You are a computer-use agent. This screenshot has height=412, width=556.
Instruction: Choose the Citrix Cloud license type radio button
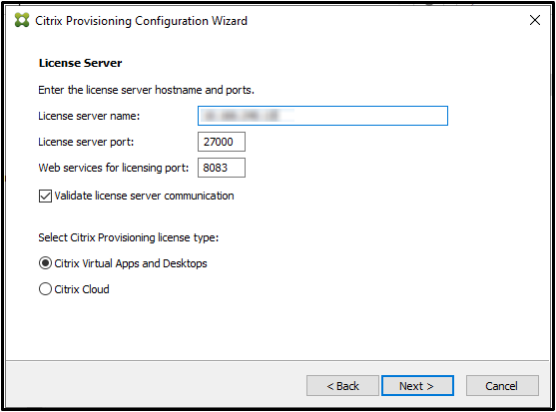[45, 289]
